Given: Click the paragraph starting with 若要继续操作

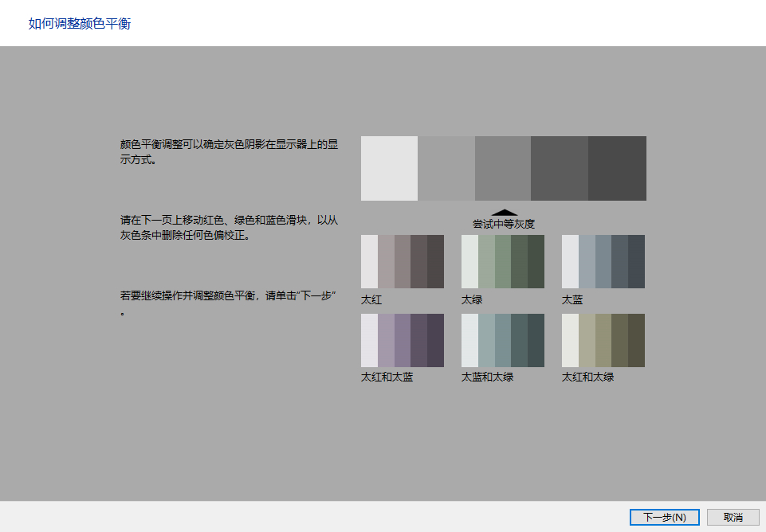Looking at the screenshot, I should click(228, 303).
